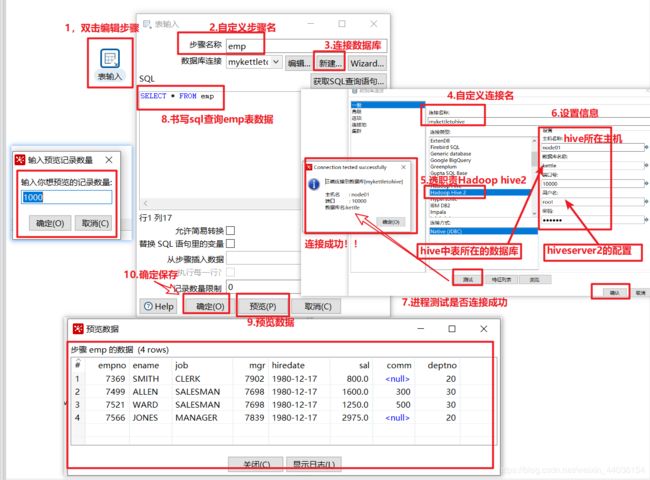Select Generic database in connection type list
Viewport: 650px width, 480px height.
tap(450, 154)
